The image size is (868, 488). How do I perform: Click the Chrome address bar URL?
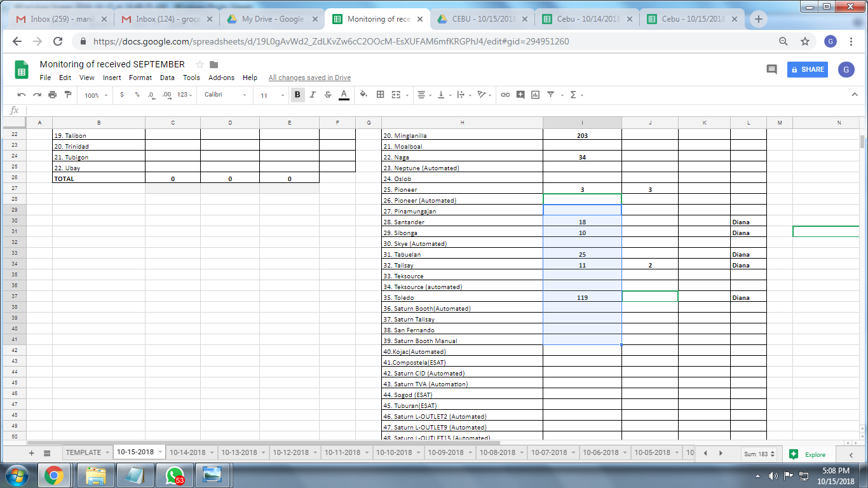click(x=331, y=41)
